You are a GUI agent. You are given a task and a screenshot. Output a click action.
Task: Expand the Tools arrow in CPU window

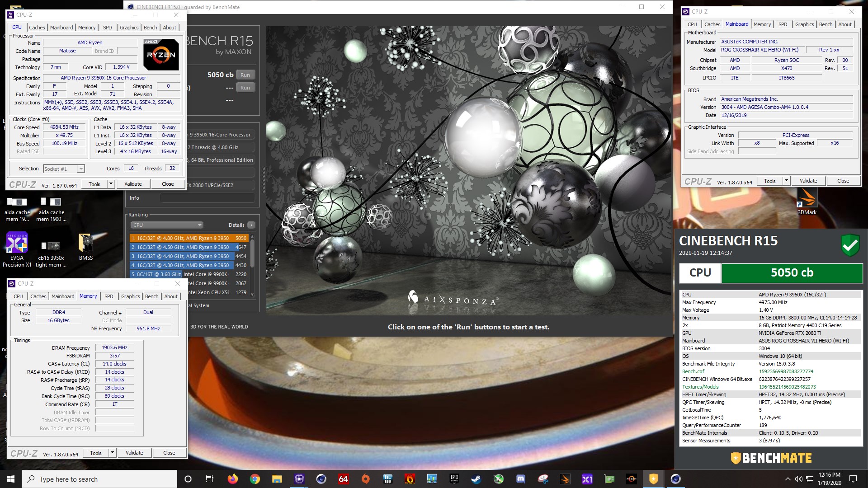(x=111, y=184)
